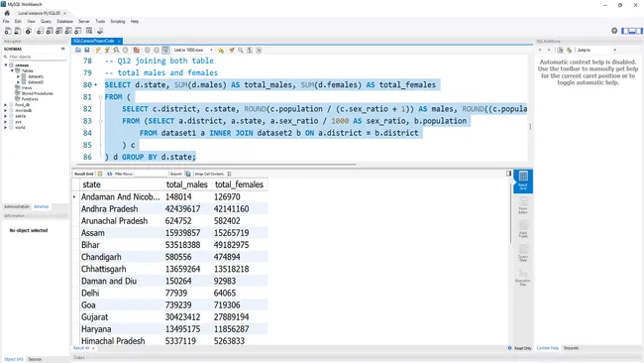Switch to the Snippets tab

pyautogui.click(x=571, y=348)
